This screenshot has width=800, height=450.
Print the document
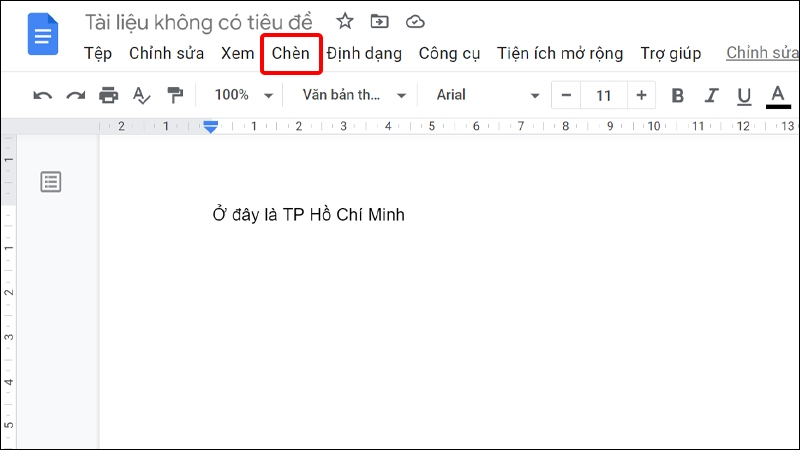pos(109,95)
